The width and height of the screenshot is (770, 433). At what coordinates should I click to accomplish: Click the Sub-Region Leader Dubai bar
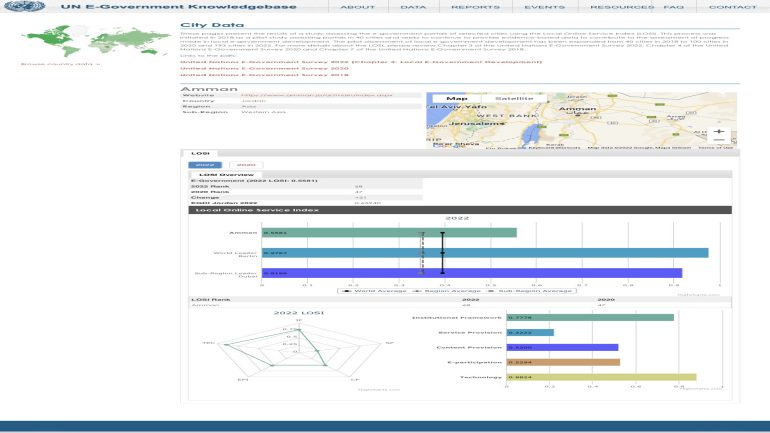pyautogui.click(x=471, y=273)
